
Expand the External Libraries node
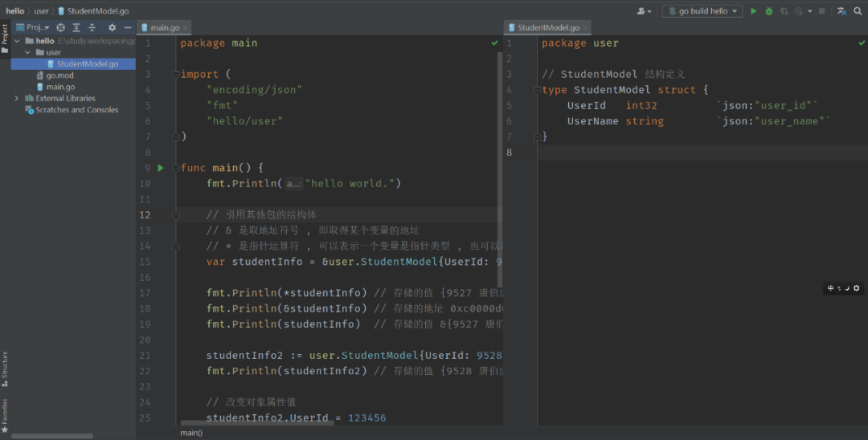pyautogui.click(x=17, y=99)
